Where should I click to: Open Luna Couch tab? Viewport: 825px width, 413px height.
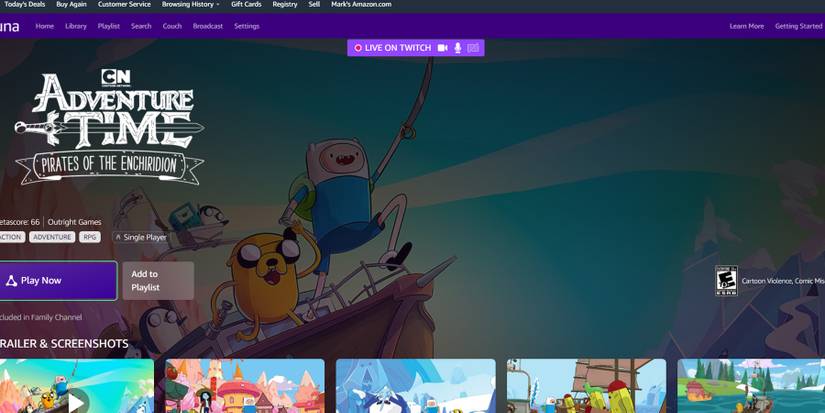(x=172, y=26)
